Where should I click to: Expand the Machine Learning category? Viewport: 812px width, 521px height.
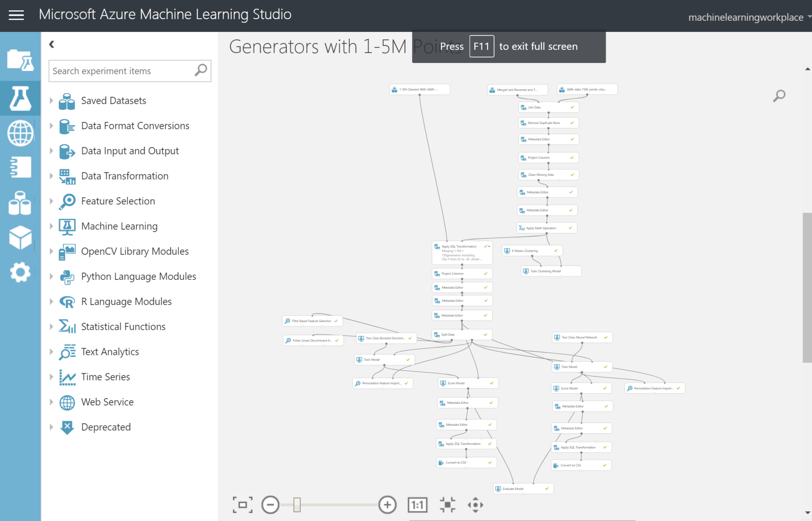(52, 226)
